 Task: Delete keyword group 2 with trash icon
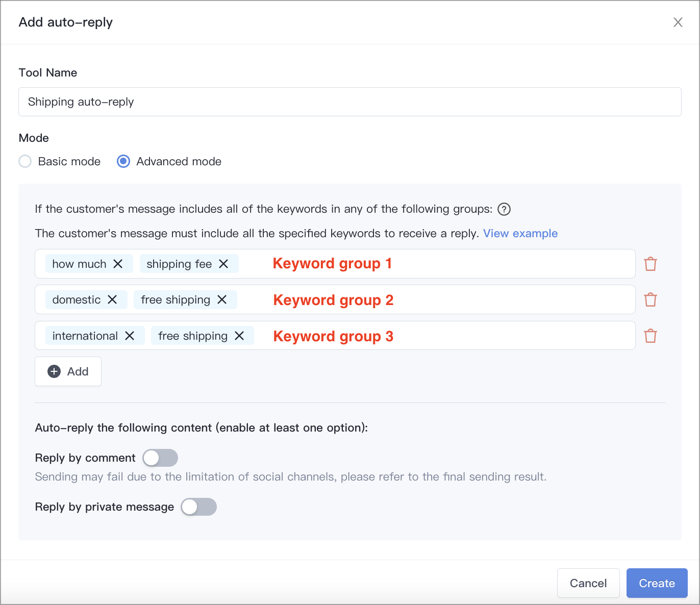[651, 299]
